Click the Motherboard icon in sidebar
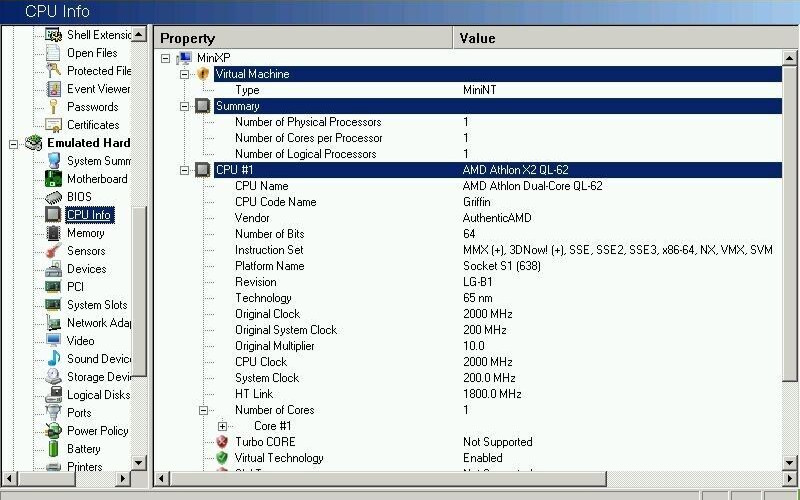The height and width of the screenshot is (500, 800). click(x=54, y=179)
